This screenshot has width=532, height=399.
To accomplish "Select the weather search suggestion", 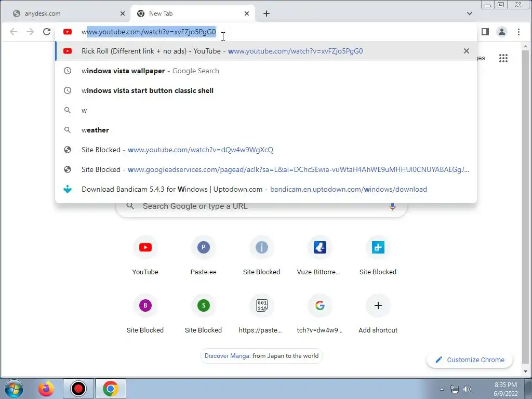I will (x=266, y=130).
